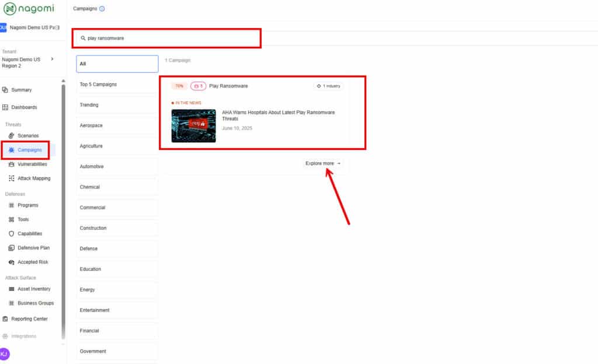The width and height of the screenshot is (598, 364).
Task: Click the count badge beside Play Ransomware
Action: click(x=199, y=86)
